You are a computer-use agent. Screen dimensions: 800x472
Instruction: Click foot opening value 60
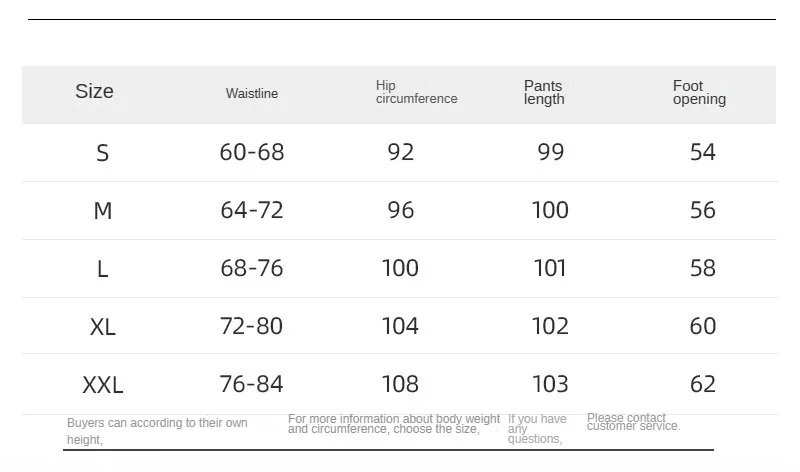703,326
